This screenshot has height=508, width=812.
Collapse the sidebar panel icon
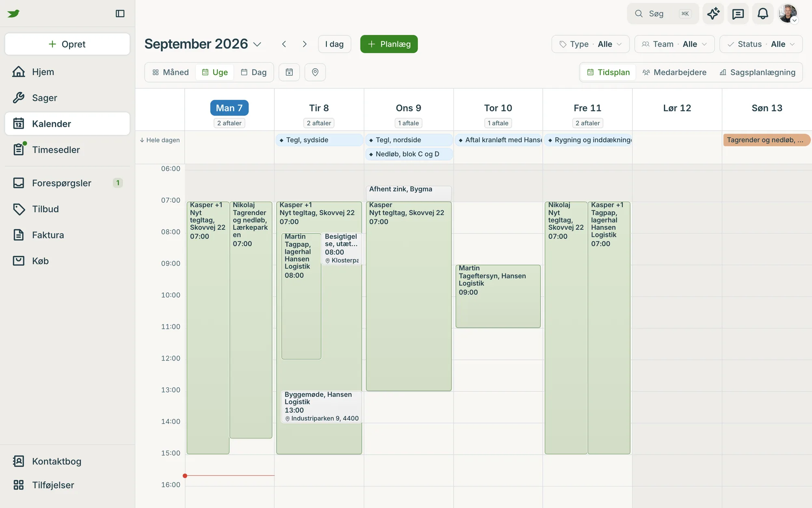pyautogui.click(x=120, y=13)
